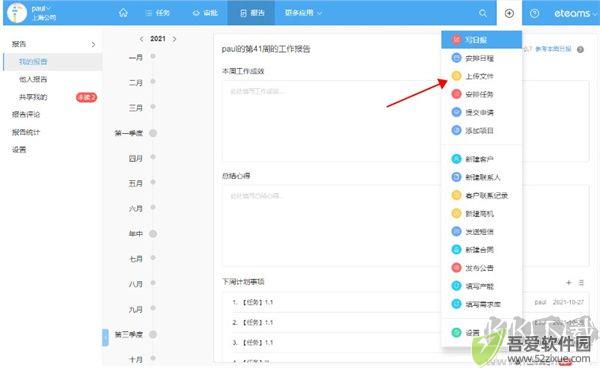Select 十月 on the timeline
The image size is (600, 368).
[x=135, y=360]
